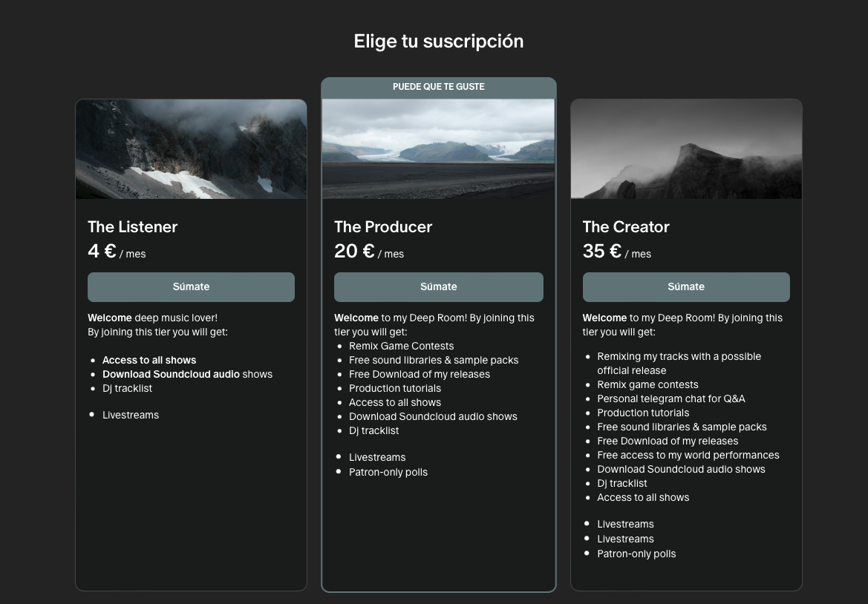Join The Producer tier with Súmate

438,287
